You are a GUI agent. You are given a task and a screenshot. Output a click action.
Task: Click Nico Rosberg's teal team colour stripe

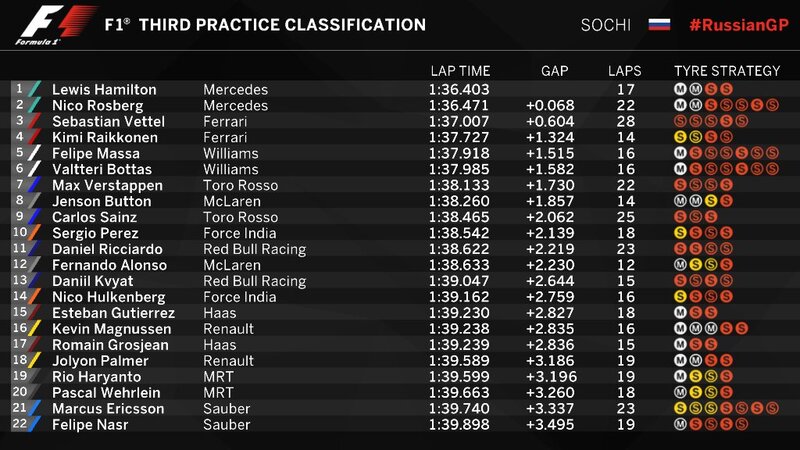coord(34,104)
